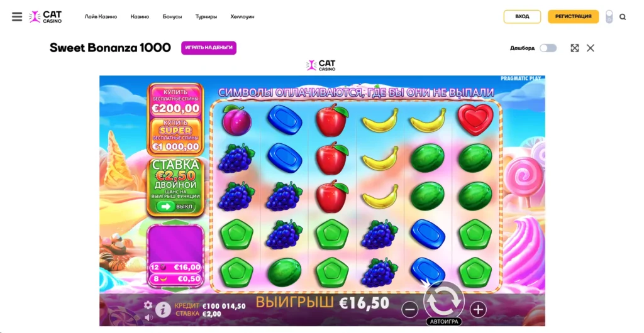This screenshot has width=644, height=333.
Task: Open the АВТОИГРА autoplay option
Action: tap(443, 322)
